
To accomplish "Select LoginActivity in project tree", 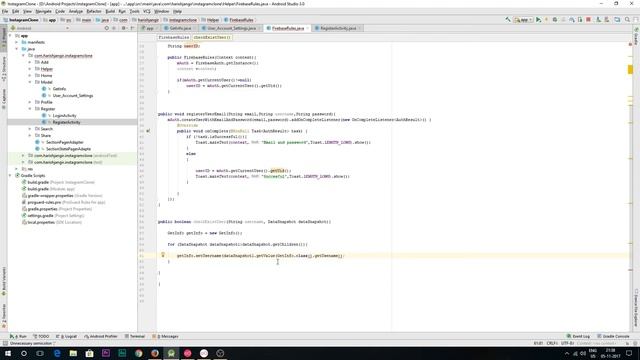I will pyautogui.click(x=64, y=116).
